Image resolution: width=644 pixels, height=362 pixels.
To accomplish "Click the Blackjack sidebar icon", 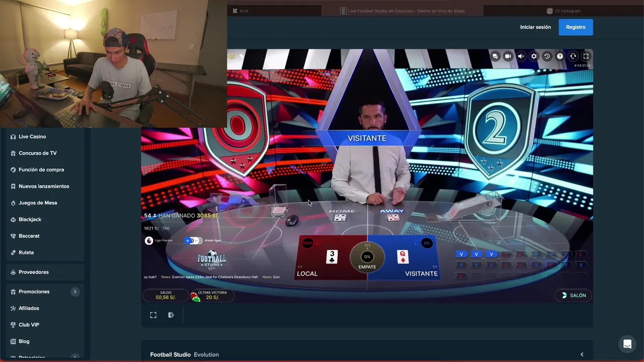I will point(14,220).
